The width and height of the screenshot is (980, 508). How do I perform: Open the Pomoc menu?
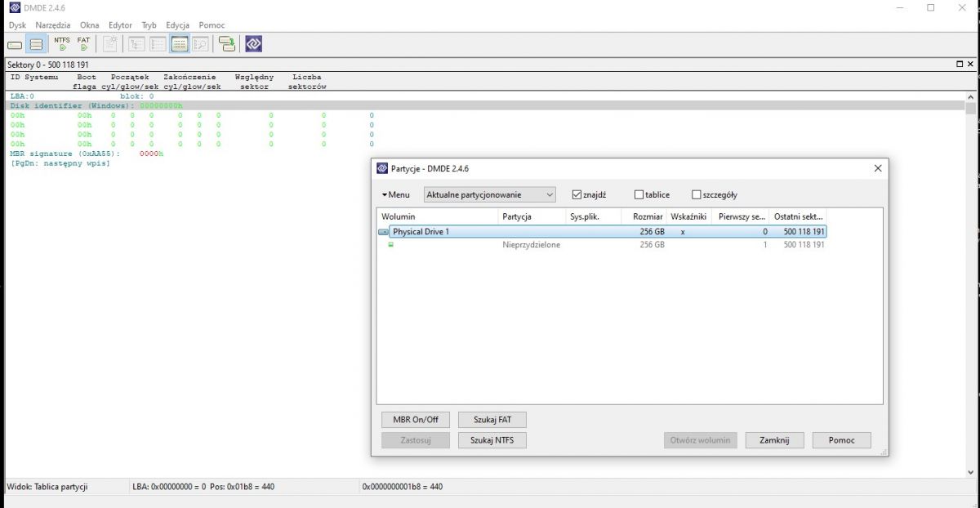click(212, 25)
